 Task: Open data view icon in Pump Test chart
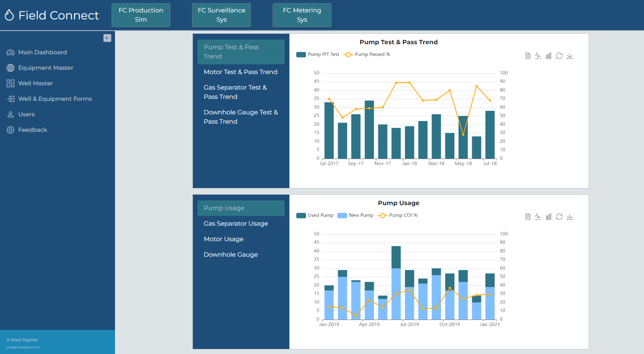(x=527, y=56)
